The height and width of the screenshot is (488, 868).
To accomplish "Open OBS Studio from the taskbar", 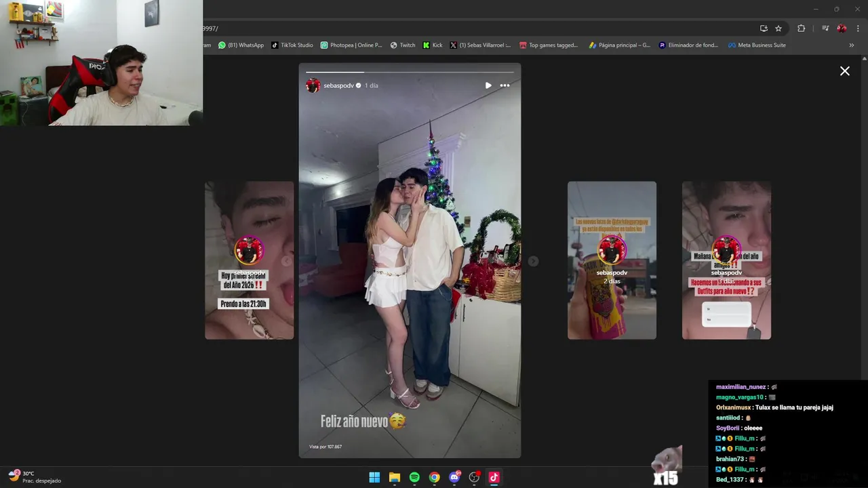I will (x=475, y=477).
